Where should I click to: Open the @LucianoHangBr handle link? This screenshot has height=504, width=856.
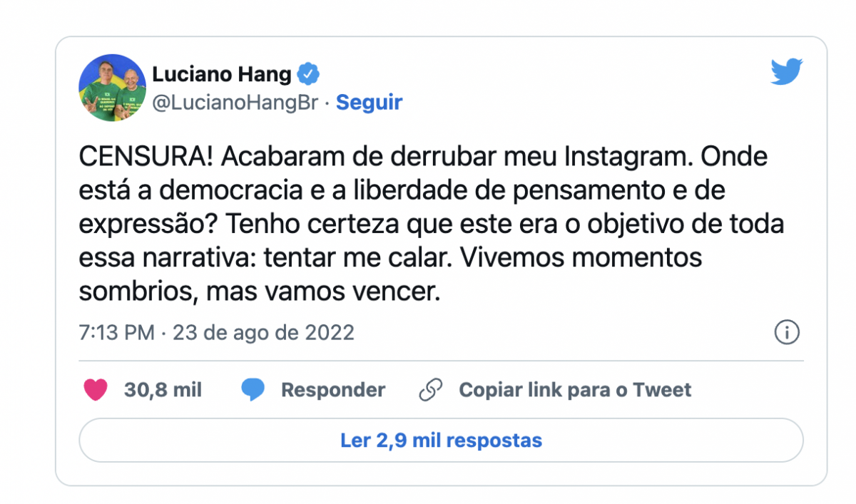[x=235, y=103]
